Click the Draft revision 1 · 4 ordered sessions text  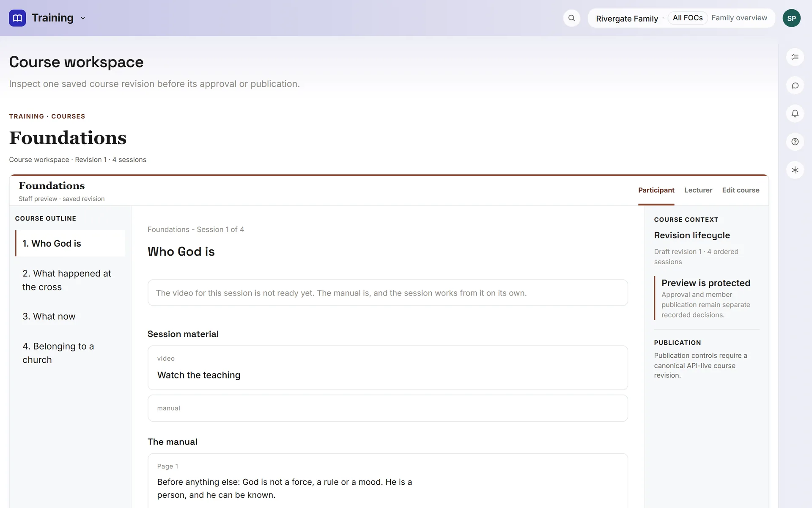(x=696, y=257)
